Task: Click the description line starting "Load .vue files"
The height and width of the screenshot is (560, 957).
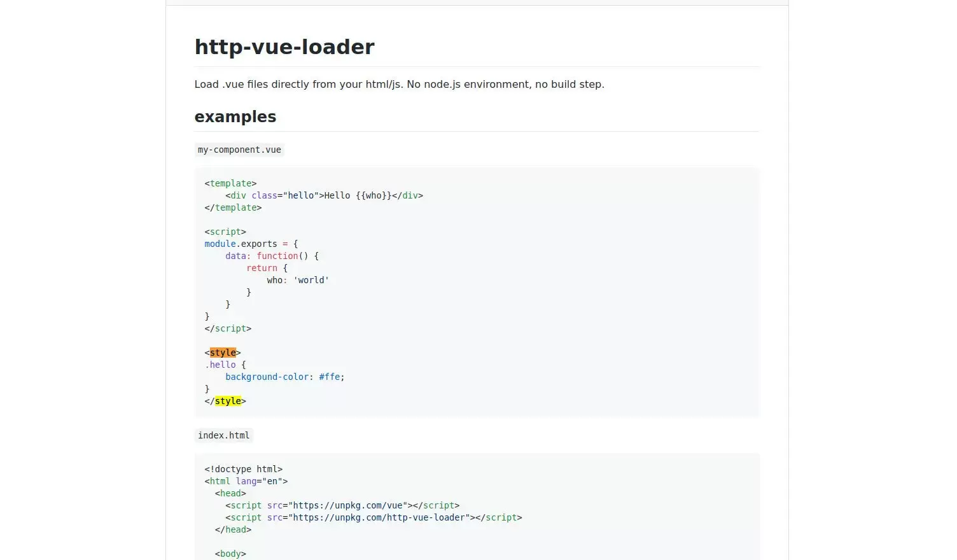Action: pos(400,84)
